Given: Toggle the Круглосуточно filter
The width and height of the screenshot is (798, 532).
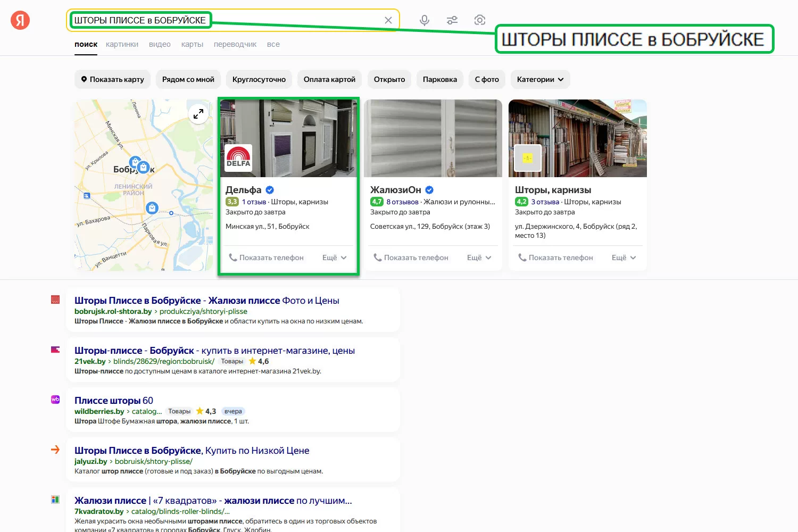Looking at the screenshot, I should point(259,79).
